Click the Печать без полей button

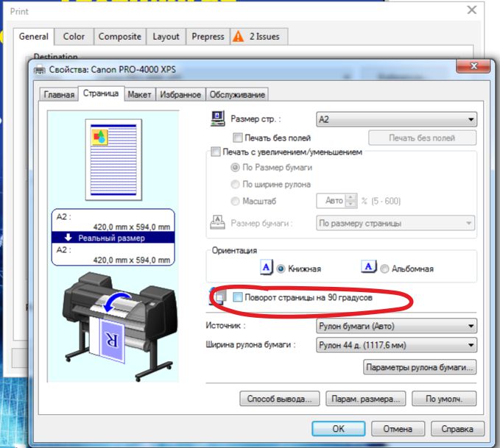click(422, 138)
